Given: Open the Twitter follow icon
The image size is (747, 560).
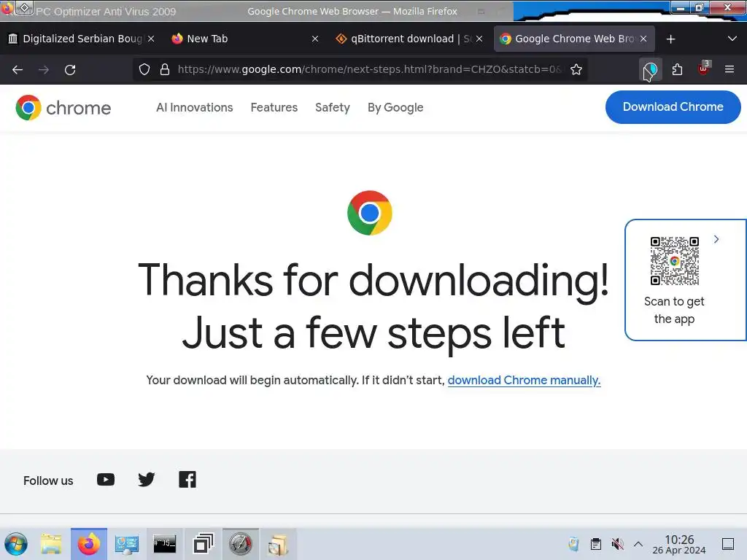Looking at the screenshot, I should click(x=146, y=480).
